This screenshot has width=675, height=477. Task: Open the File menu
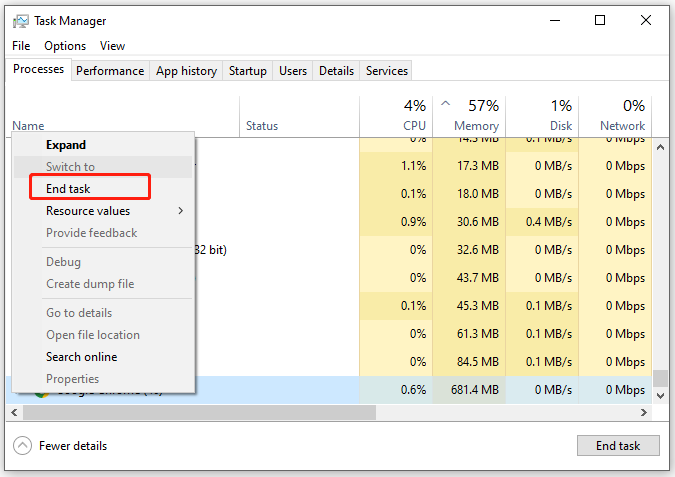point(21,46)
